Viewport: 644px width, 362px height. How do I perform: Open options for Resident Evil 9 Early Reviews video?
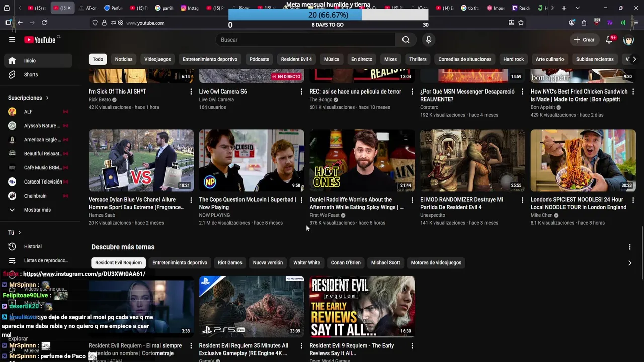412,346
